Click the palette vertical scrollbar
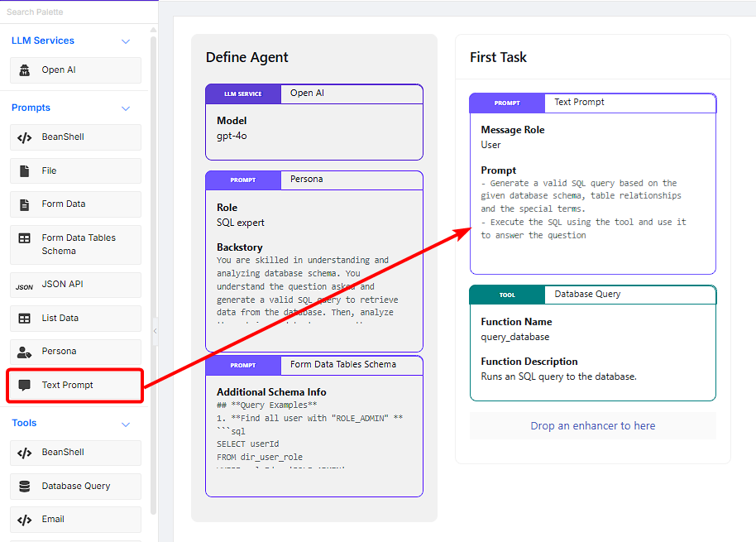This screenshot has width=756, height=542. click(x=153, y=275)
